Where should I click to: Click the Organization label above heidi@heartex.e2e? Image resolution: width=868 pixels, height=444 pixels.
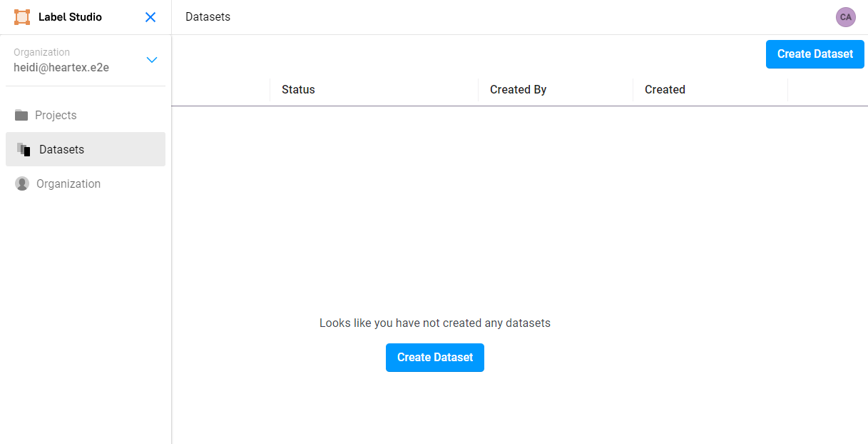tap(42, 52)
